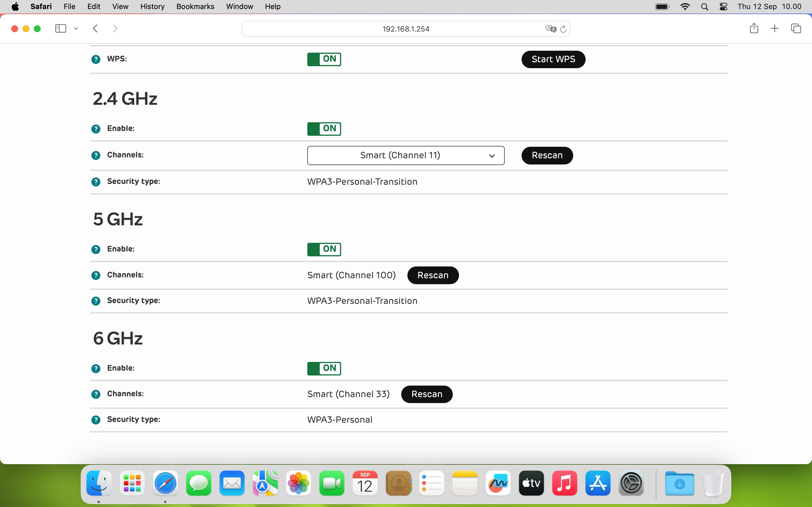This screenshot has width=812, height=507.
Task: Reload the router page
Action: coord(563,29)
